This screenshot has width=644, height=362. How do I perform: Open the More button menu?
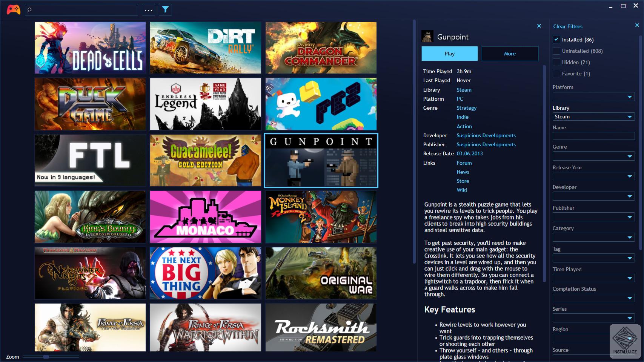coord(510,54)
